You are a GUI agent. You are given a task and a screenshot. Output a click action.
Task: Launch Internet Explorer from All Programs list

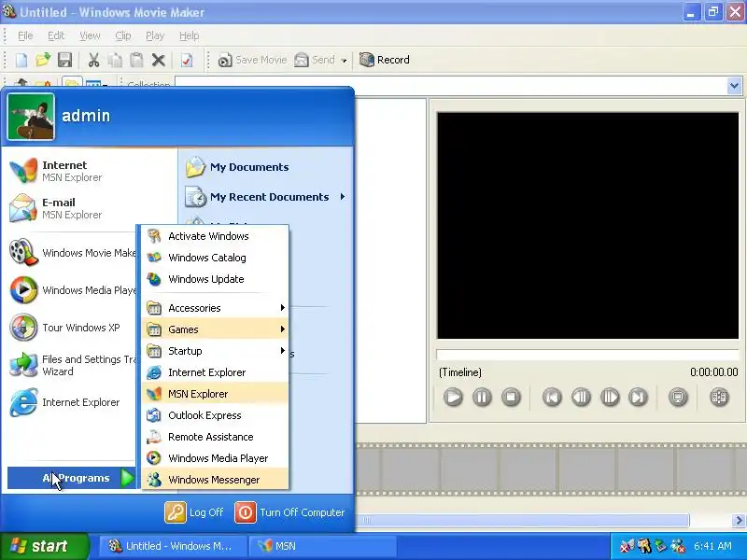pyautogui.click(x=215, y=372)
